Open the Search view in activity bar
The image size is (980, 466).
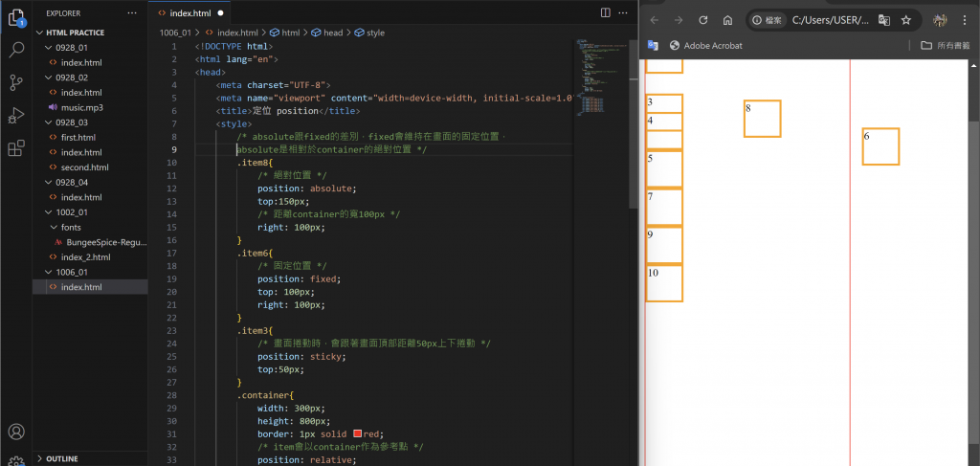click(16, 50)
